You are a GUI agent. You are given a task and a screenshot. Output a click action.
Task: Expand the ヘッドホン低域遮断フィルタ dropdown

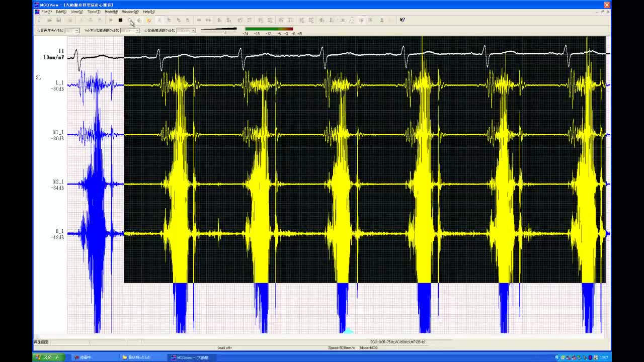point(137,31)
